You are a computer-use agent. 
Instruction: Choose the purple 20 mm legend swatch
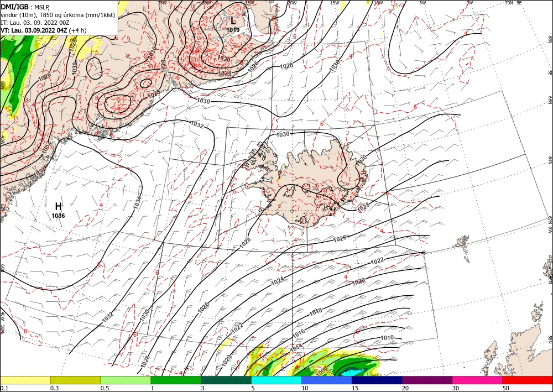click(x=427, y=380)
